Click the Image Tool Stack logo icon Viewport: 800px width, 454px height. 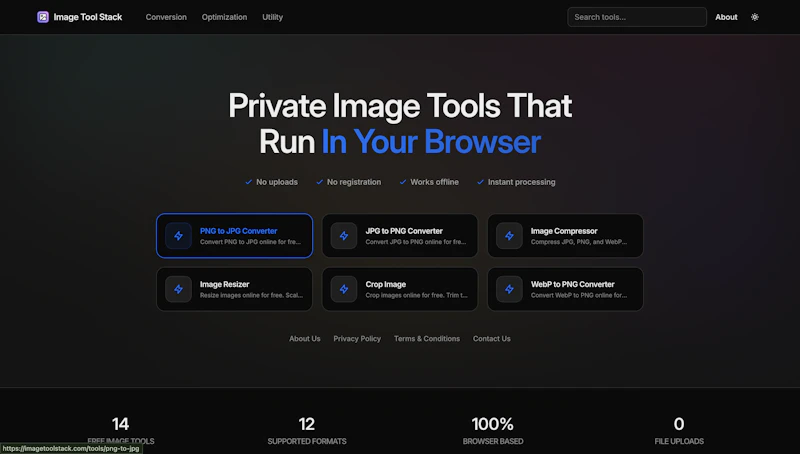click(43, 17)
